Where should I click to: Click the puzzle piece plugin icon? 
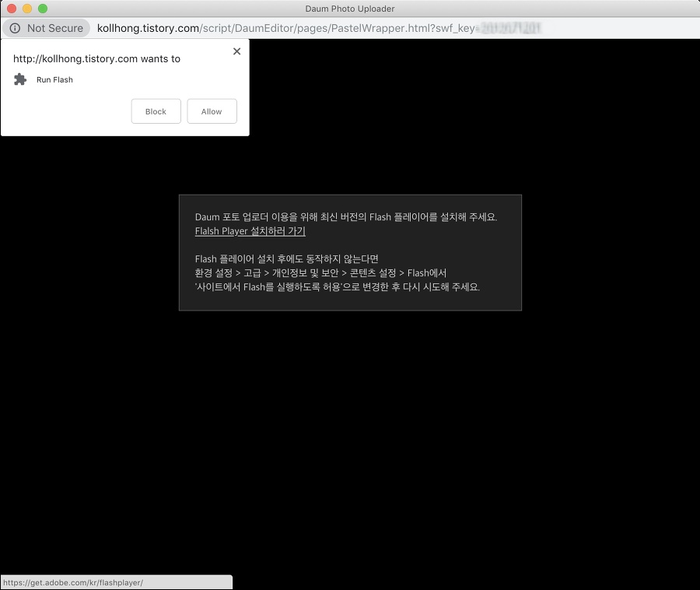(x=21, y=79)
